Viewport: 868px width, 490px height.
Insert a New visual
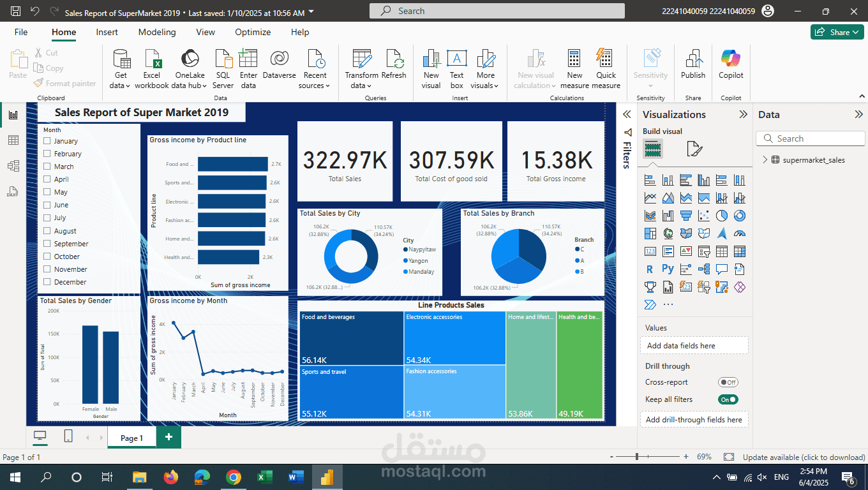431,69
